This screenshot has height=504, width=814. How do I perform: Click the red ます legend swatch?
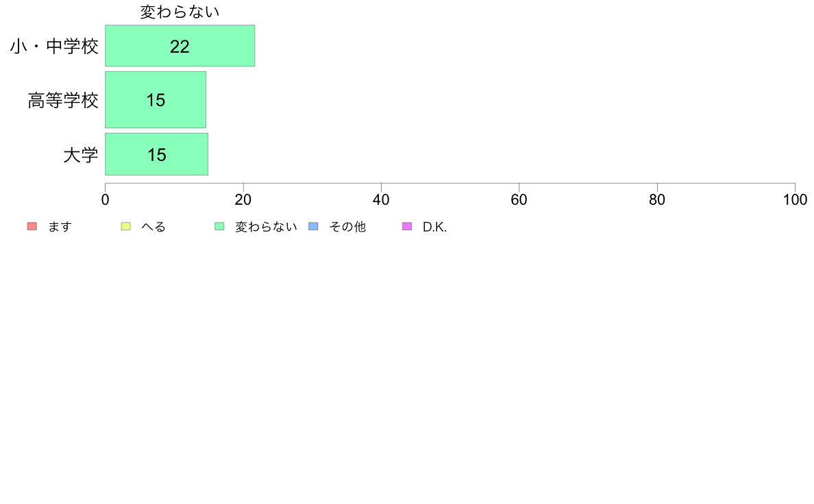tap(32, 226)
